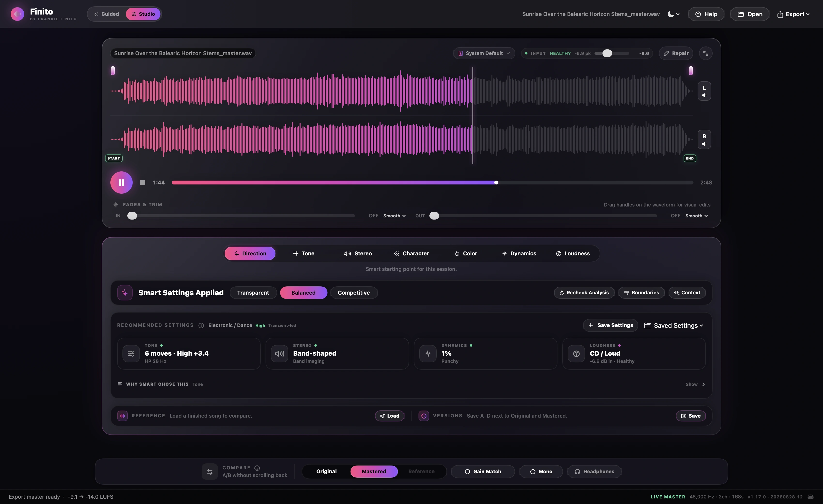Select the Tone tab

coord(304,253)
